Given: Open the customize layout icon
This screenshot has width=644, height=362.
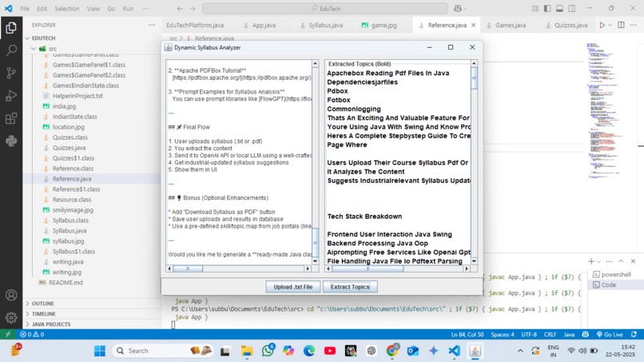Looking at the screenshot, I should click(535, 9).
